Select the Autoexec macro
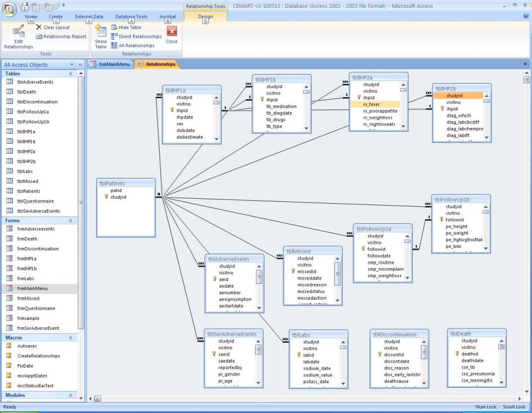 tap(40, 346)
